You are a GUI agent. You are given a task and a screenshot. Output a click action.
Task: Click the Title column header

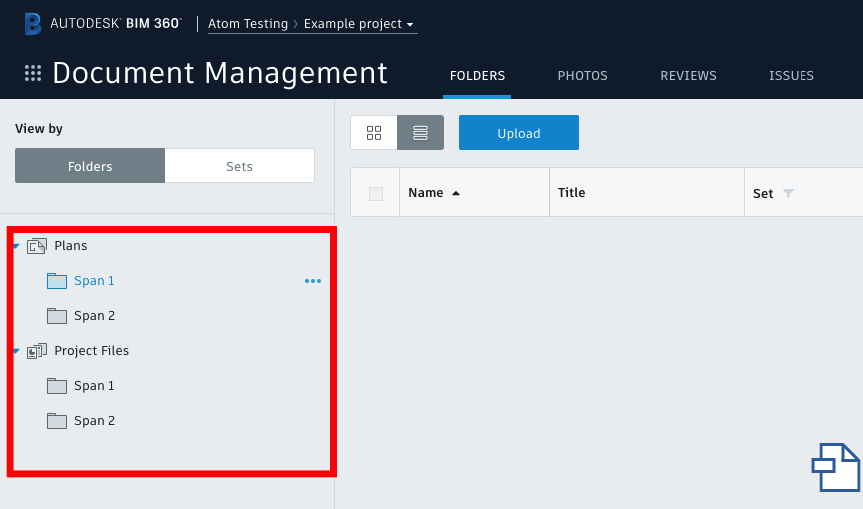[x=647, y=193]
